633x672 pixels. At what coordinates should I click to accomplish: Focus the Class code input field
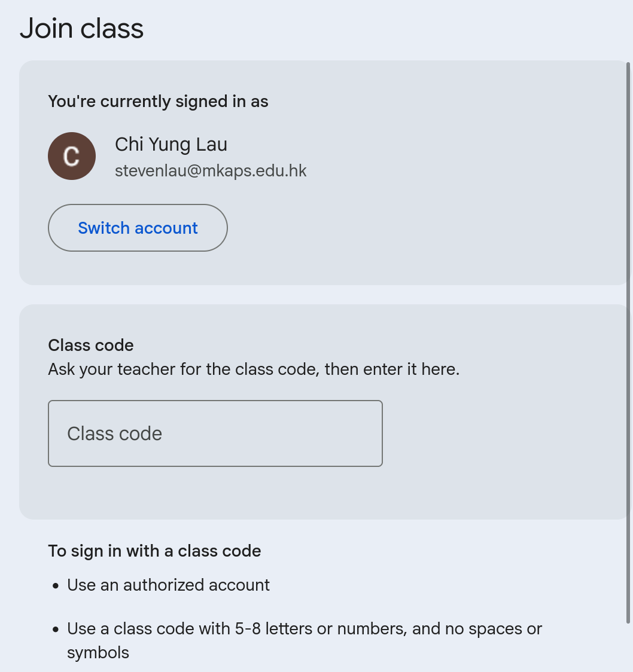click(215, 433)
